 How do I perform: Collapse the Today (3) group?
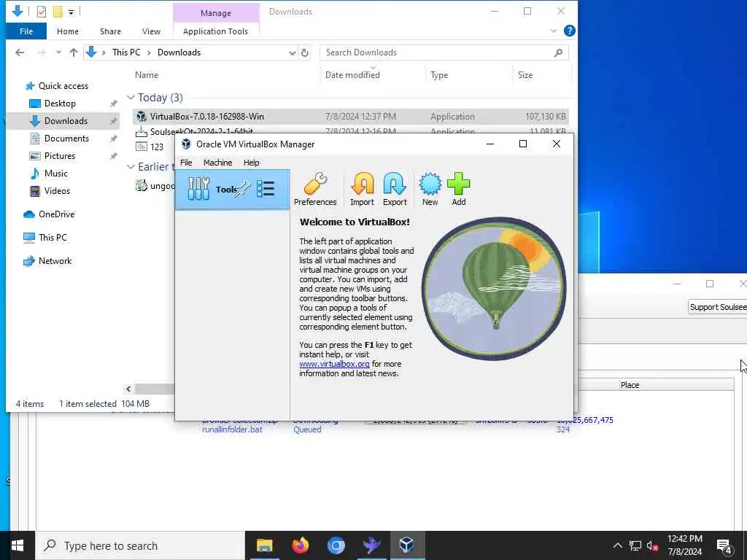pyautogui.click(x=131, y=98)
